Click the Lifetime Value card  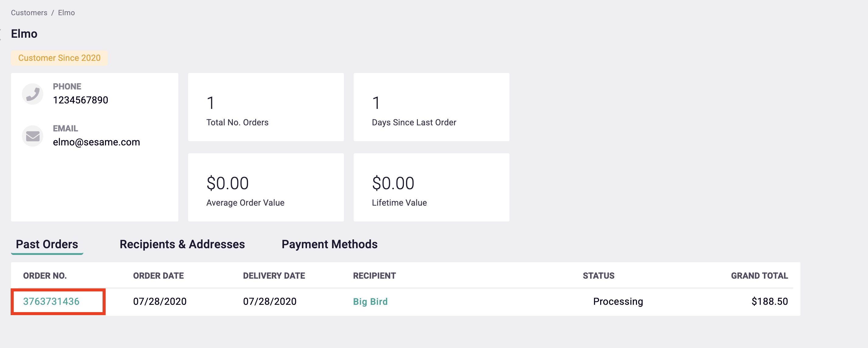tap(431, 187)
